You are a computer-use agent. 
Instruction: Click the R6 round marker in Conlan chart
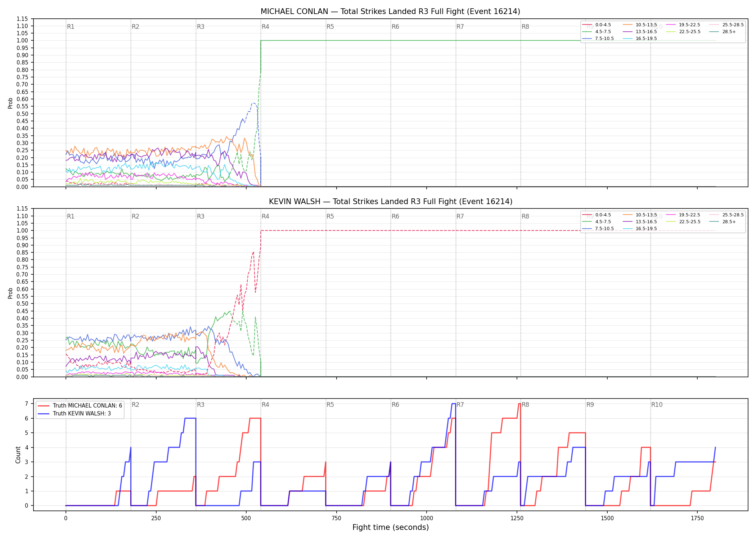click(x=395, y=27)
